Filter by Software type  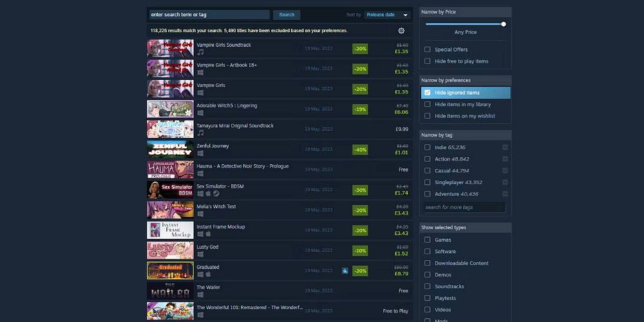428,251
